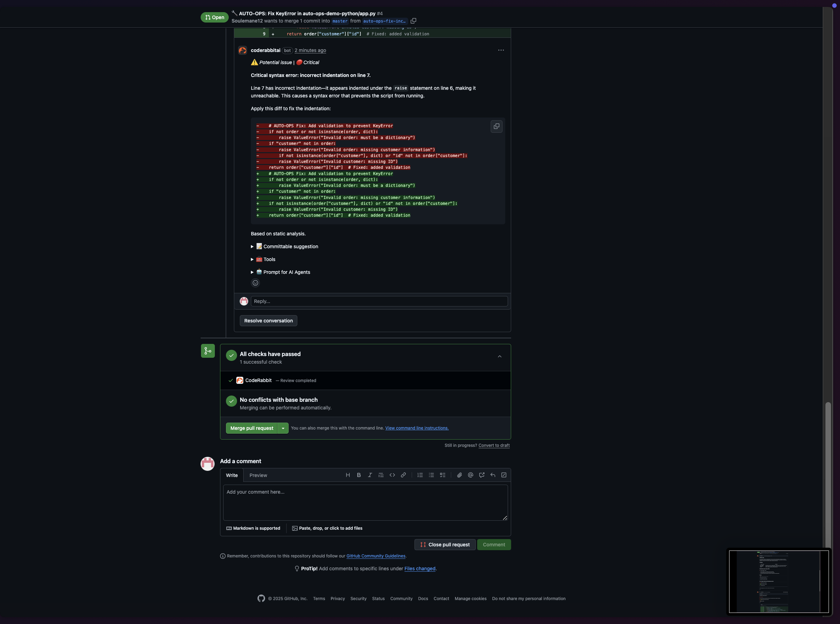The height and width of the screenshot is (624, 840).
Task: Select the Write tab
Action: click(232, 476)
